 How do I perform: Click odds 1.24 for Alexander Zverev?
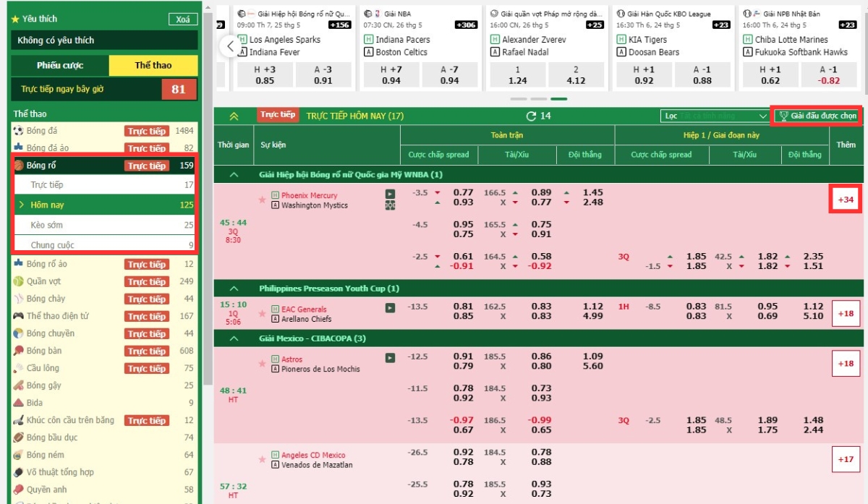(x=518, y=75)
